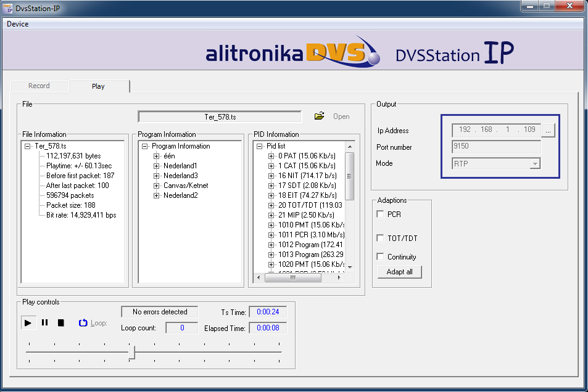Viewport: 588px width, 392px height.
Task: Stop playback with the stop icon
Action: 60,322
